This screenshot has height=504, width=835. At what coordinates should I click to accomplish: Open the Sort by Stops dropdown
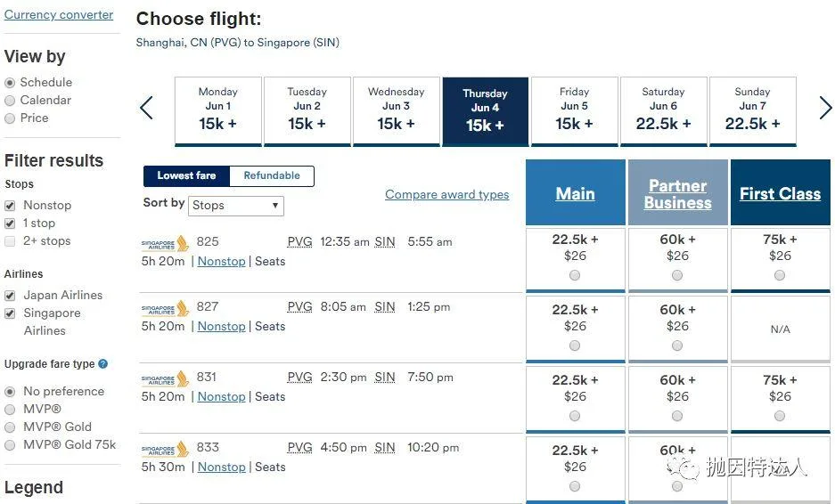coord(236,206)
